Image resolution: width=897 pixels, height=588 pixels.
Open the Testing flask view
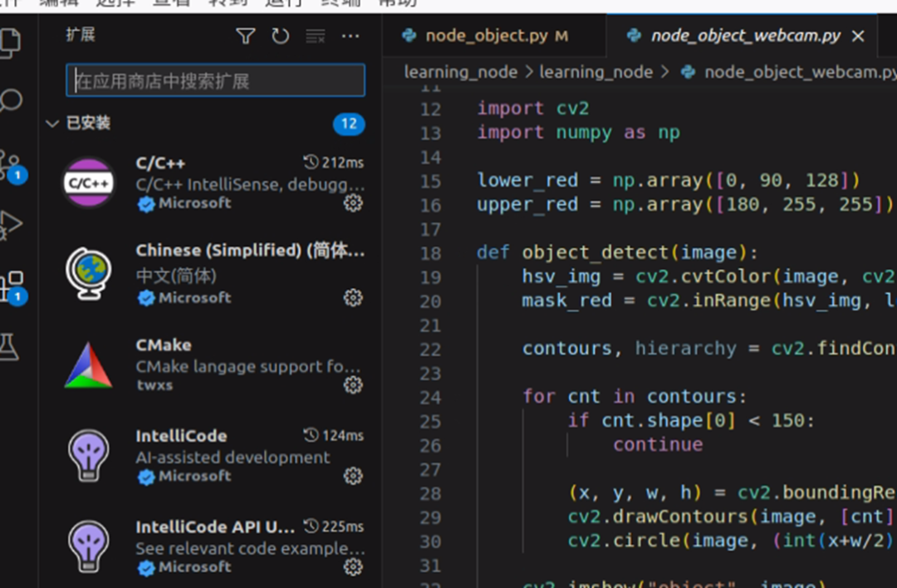click(x=9, y=346)
